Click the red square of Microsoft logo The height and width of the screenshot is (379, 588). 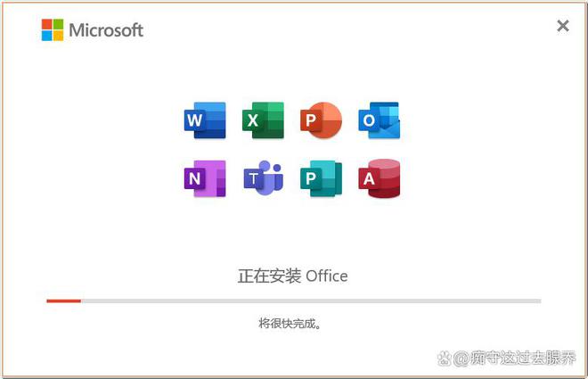tap(47, 24)
